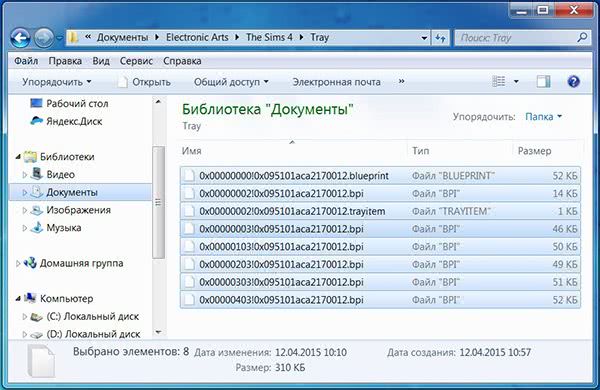600x390 pixels.
Task: Select file 0x00000003!0x095101aca2170012.bpi
Action: coord(380,229)
